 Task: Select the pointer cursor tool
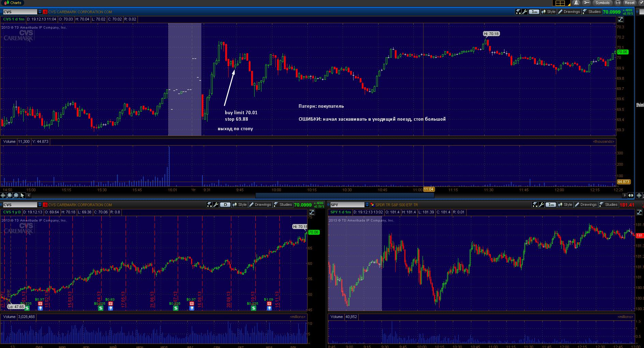pyautogui.click(x=23, y=195)
